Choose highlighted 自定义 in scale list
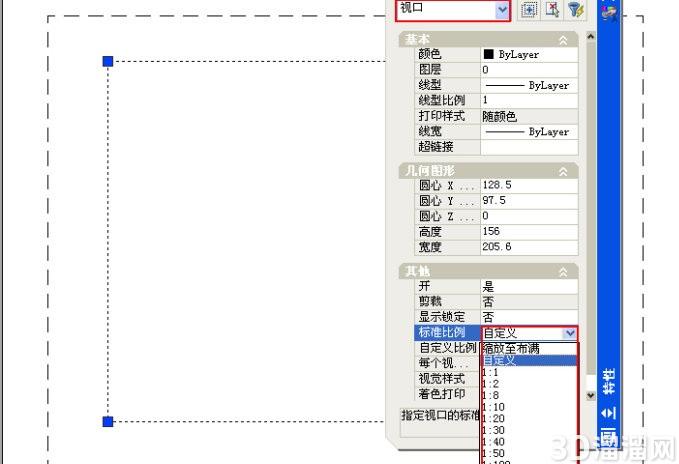This screenshot has height=464, width=679. 530,360
